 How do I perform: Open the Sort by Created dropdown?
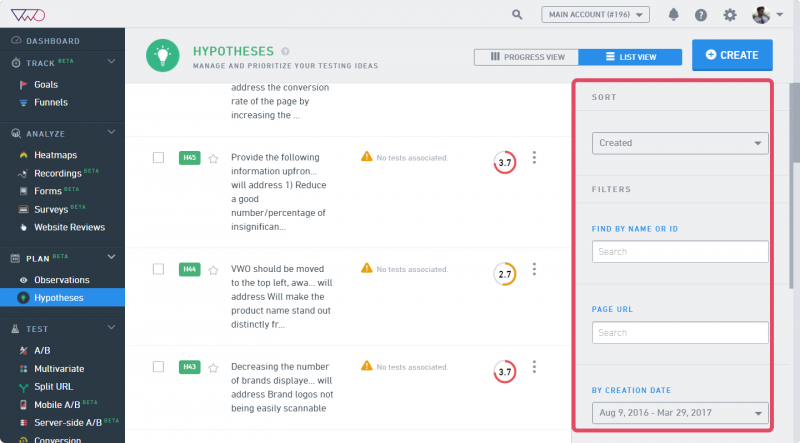[x=680, y=143]
